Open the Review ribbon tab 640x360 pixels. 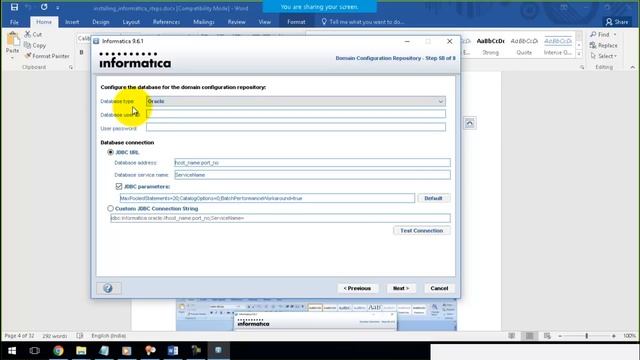point(236,22)
